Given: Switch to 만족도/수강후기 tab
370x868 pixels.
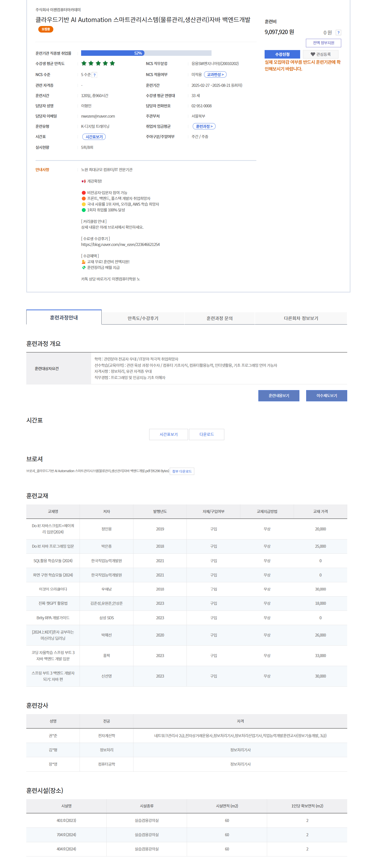Looking at the screenshot, I should coord(143,318).
